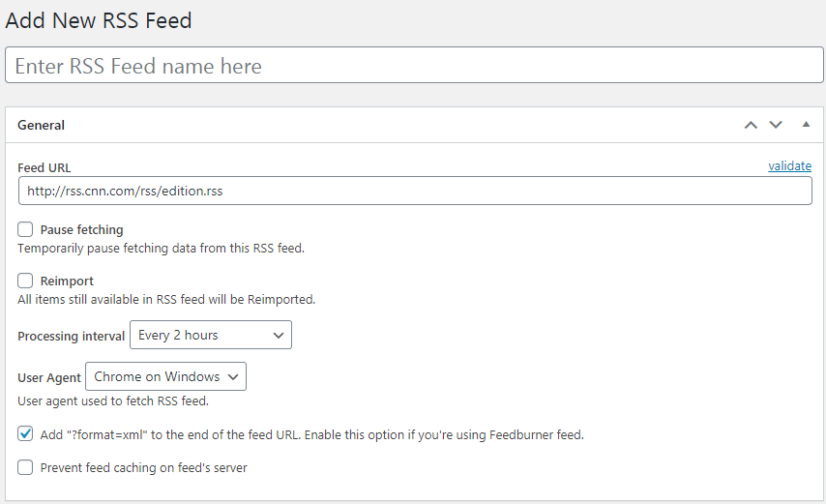
Task: Click the General panel heading
Action: click(x=41, y=126)
